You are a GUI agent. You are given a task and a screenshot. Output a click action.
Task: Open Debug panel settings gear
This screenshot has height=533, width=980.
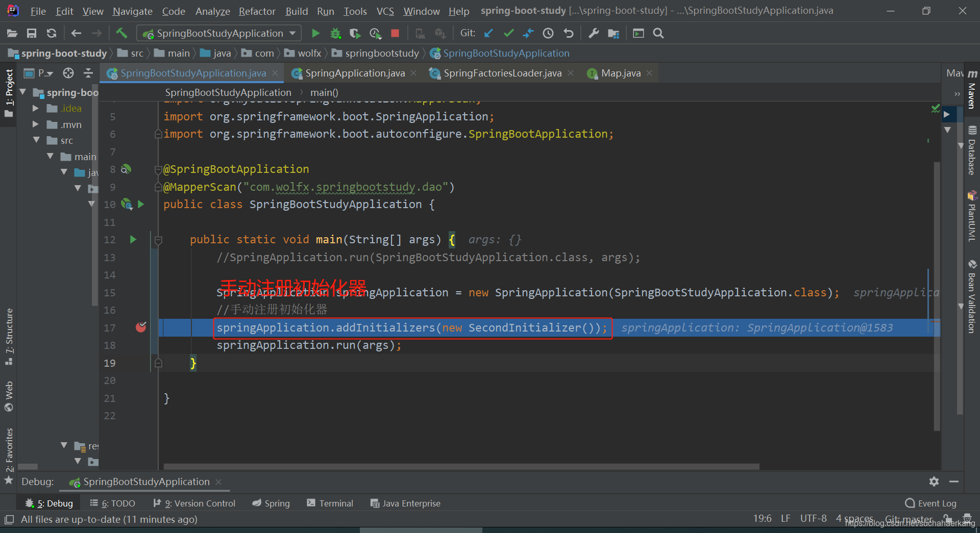[x=934, y=481]
